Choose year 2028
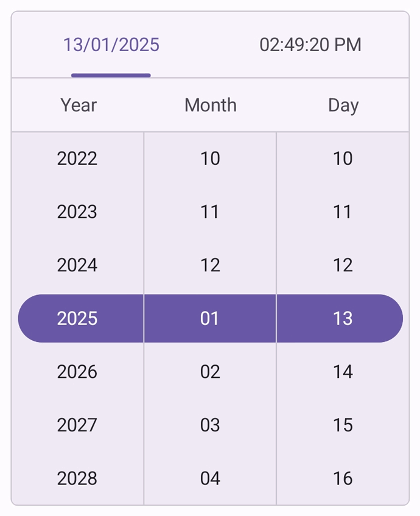 pos(77,478)
